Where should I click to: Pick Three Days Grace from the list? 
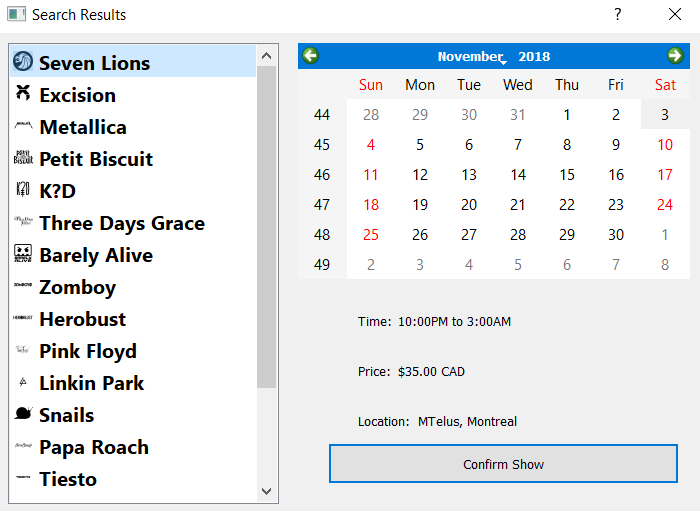[x=133, y=223]
